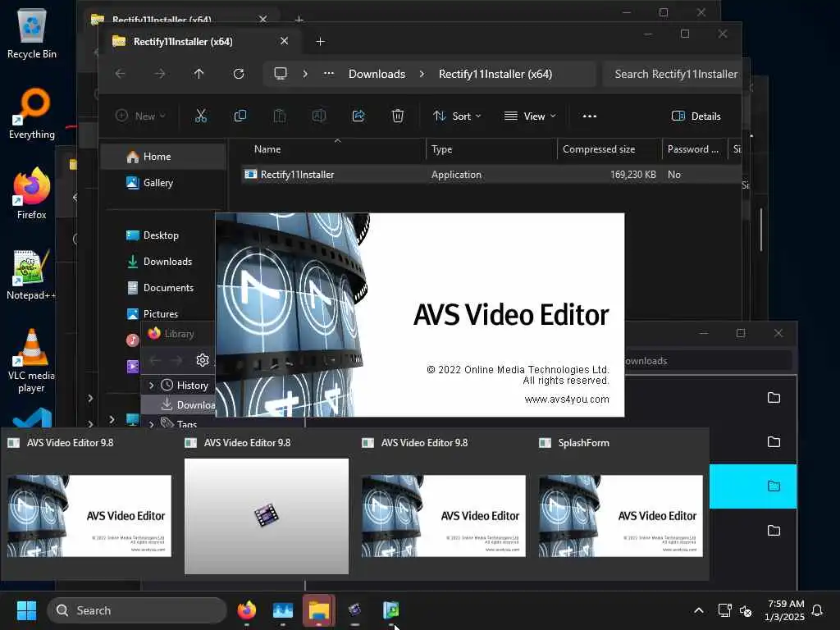Click the cyan-highlighted folder icon in the Library downloads list

click(x=774, y=486)
